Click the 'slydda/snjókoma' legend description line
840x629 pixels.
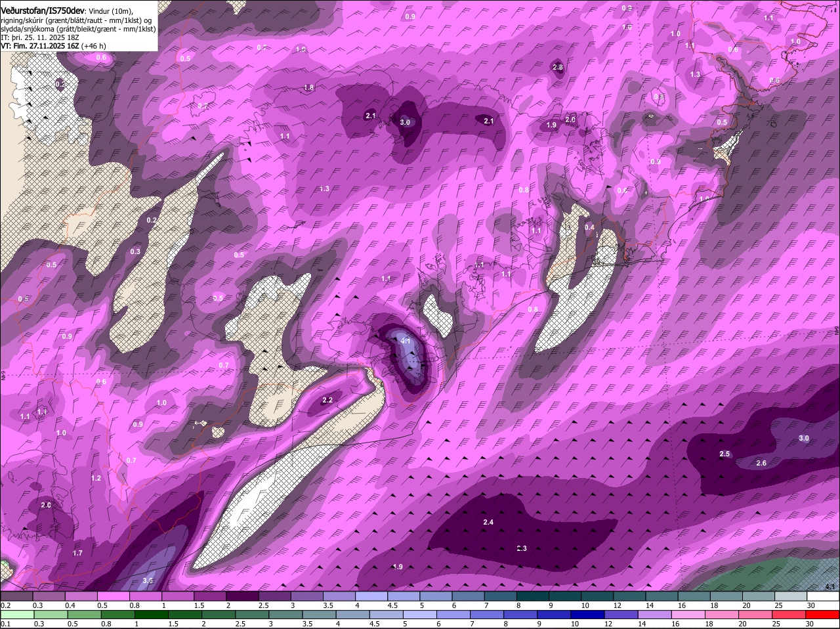click(78, 29)
